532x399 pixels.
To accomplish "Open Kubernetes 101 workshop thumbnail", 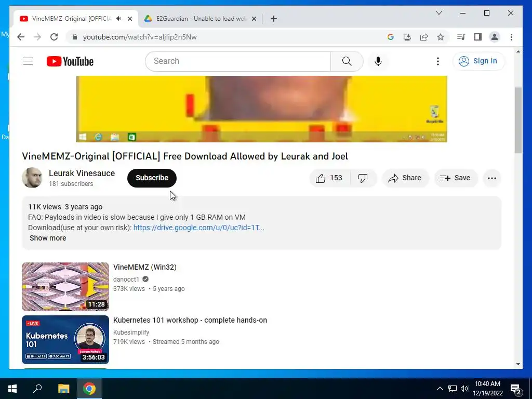I will coord(65,340).
